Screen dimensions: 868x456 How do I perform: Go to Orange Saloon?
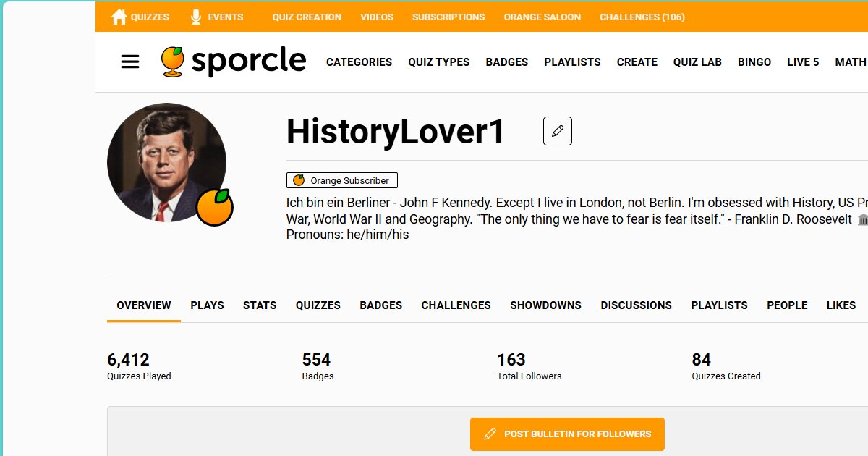pos(542,17)
